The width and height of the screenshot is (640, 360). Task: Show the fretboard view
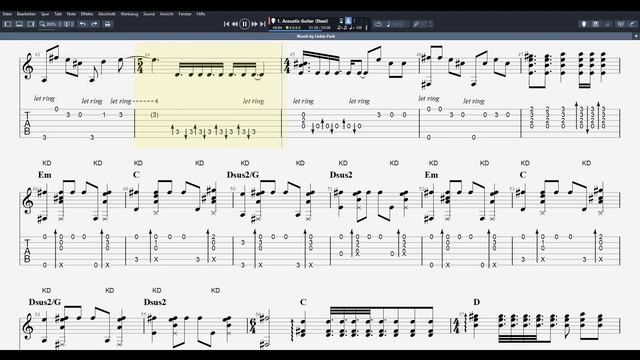click(x=584, y=24)
